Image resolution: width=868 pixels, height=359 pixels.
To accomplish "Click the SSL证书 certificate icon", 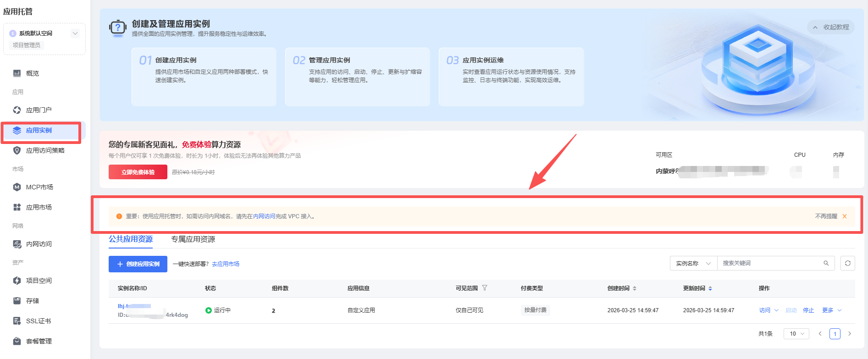I will click(x=17, y=321).
